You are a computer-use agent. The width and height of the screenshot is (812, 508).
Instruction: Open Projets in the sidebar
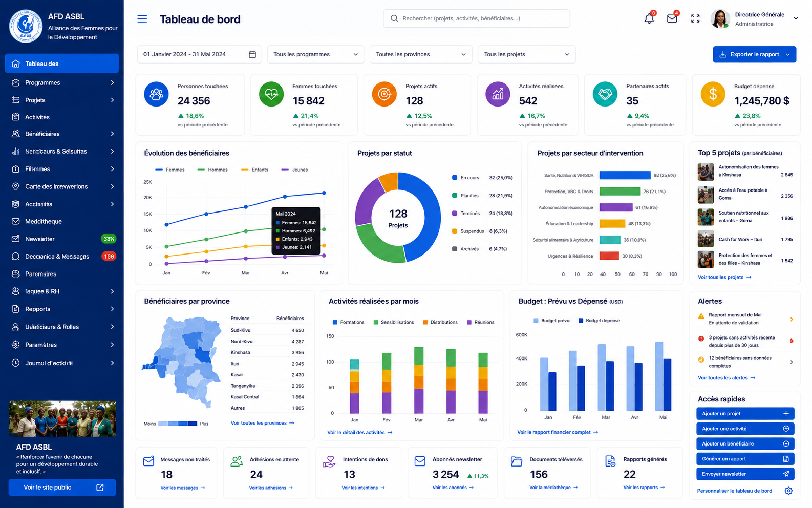click(x=62, y=100)
